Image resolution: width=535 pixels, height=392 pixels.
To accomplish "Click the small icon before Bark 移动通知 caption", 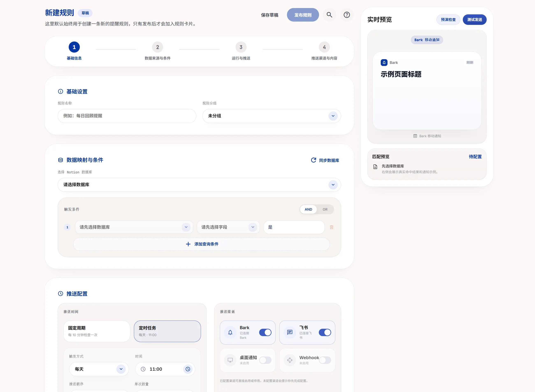I will [415, 136].
